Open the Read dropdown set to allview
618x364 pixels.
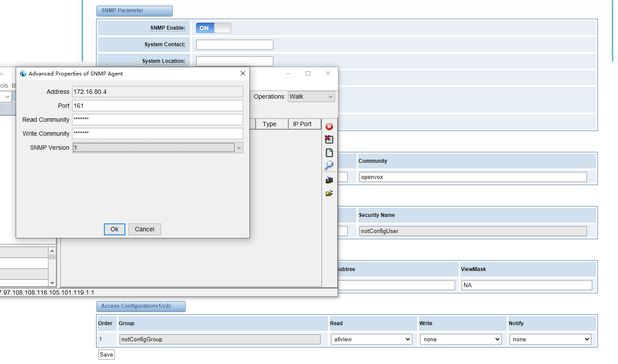click(372, 339)
